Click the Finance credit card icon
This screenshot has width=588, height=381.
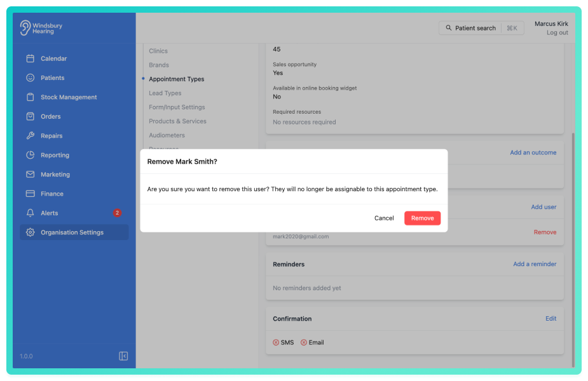click(x=31, y=194)
